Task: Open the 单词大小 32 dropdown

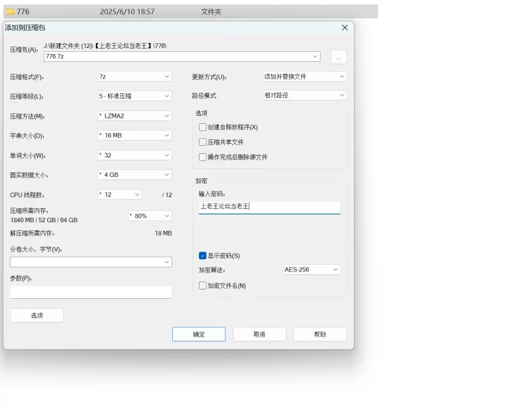Action: [135, 155]
